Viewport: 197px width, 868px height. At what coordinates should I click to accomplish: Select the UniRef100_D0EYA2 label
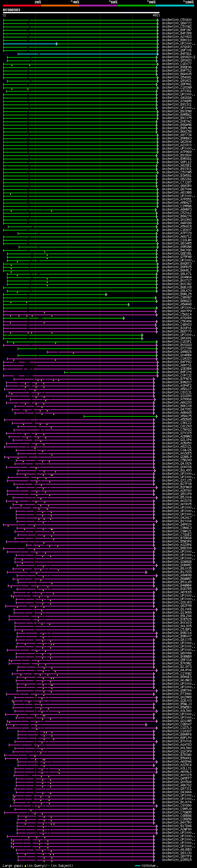click(x=176, y=122)
